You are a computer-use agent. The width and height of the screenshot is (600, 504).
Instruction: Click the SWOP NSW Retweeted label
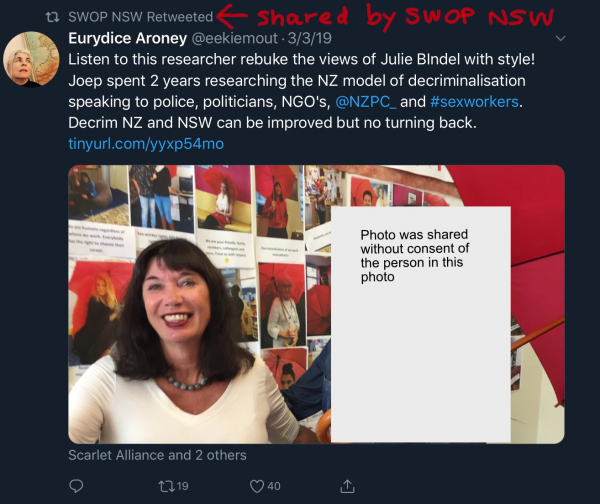pyautogui.click(x=140, y=17)
